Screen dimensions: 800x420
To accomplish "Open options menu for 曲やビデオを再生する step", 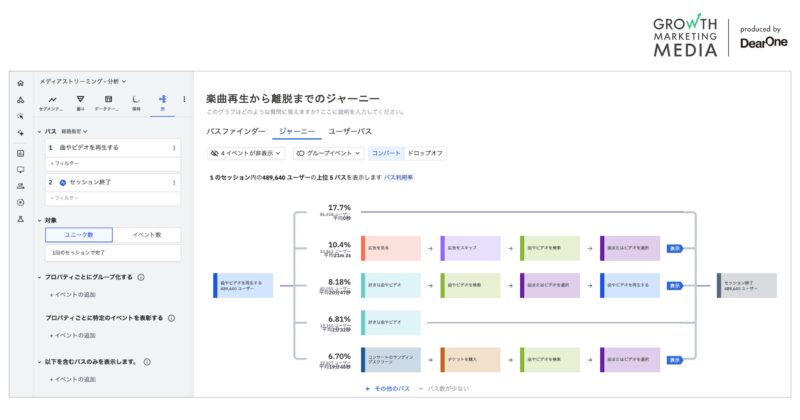I will 174,148.
